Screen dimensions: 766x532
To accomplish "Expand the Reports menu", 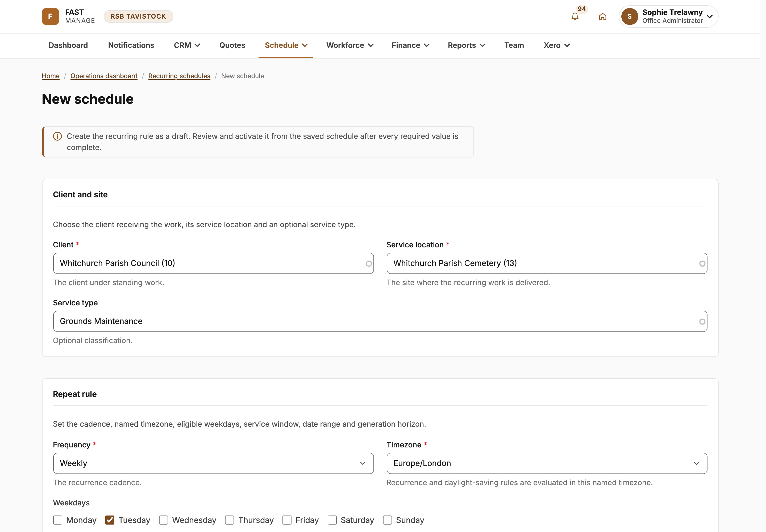I will [x=466, y=45].
